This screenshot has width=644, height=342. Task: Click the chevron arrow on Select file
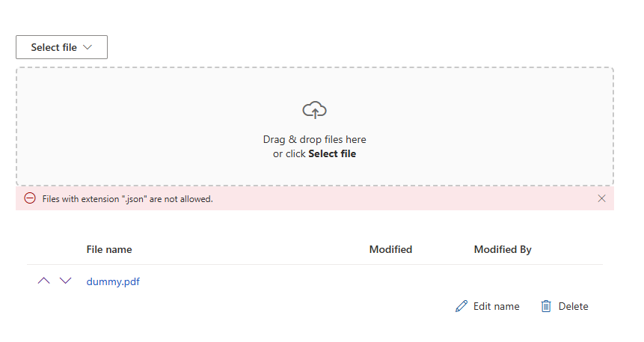point(88,47)
